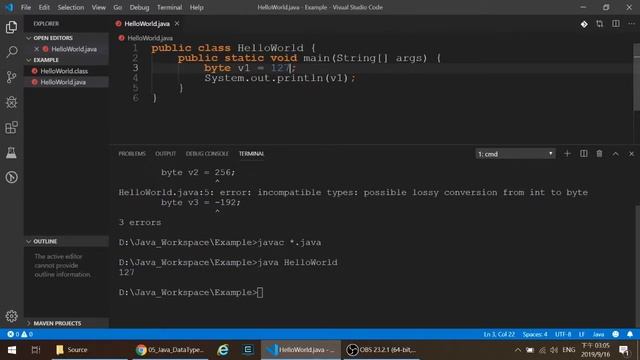Click the diamond icon in the editor toolbar

(x=584, y=24)
